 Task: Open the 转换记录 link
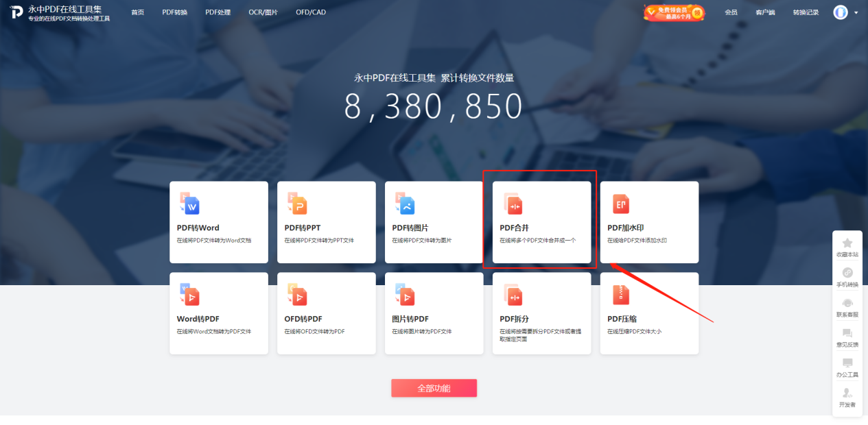pyautogui.click(x=806, y=12)
